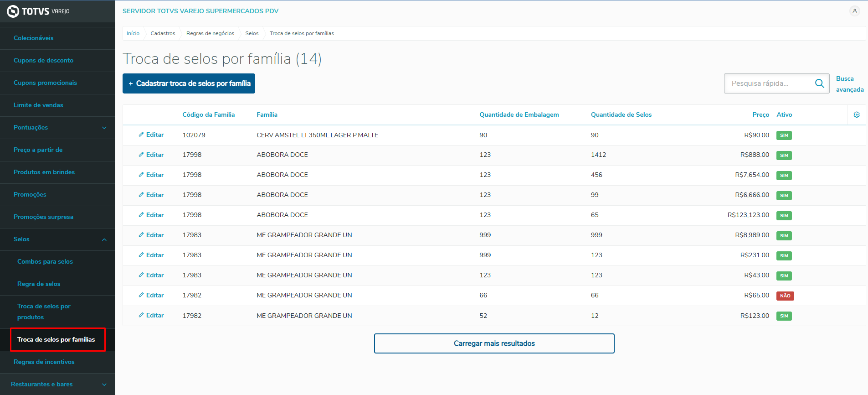Go to Cupons de desconto

click(44, 61)
